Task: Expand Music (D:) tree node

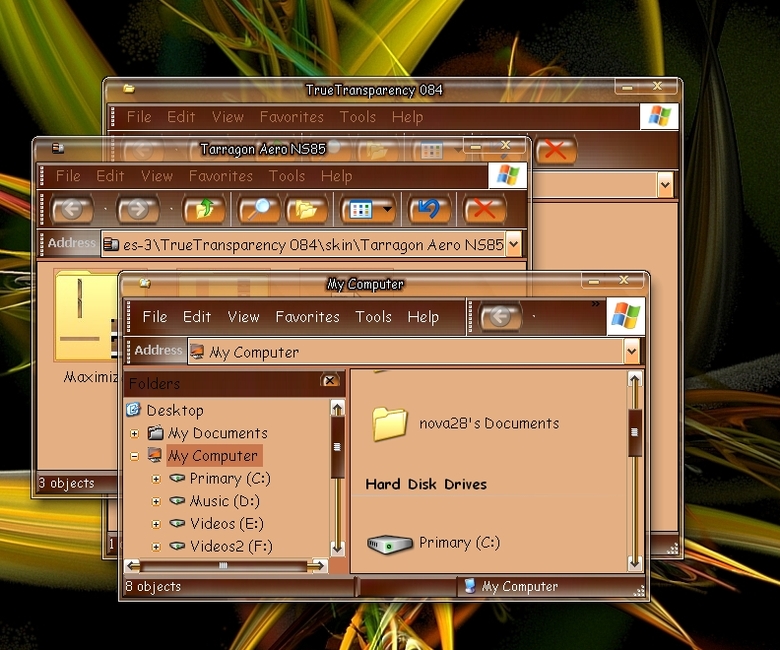Action: [x=156, y=501]
